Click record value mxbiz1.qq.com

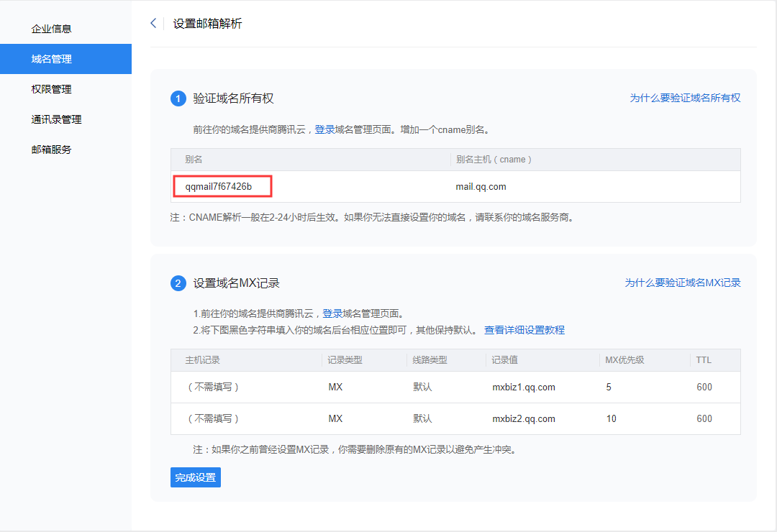tap(523, 387)
